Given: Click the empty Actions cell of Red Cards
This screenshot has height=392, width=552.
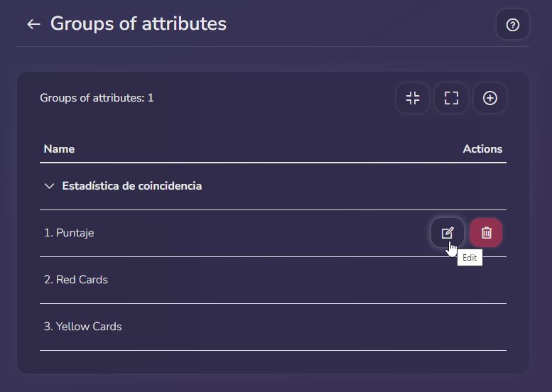Looking at the screenshot, I should pyautogui.click(x=467, y=280).
